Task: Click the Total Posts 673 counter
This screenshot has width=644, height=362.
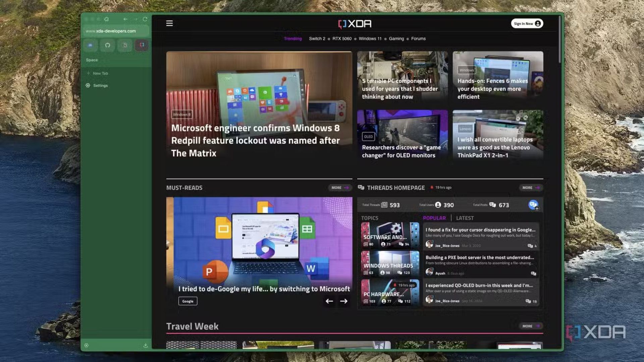Action: click(x=491, y=205)
